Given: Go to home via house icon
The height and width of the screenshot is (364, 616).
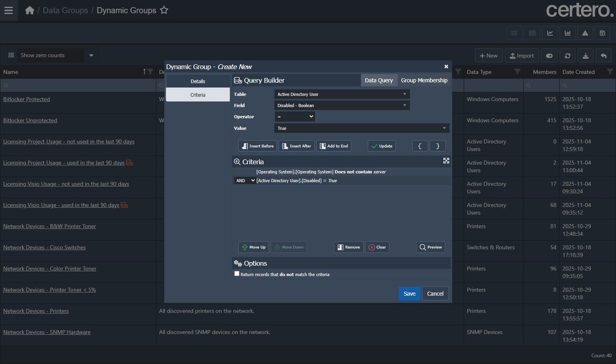Looking at the screenshot, I should coord(30,10).
